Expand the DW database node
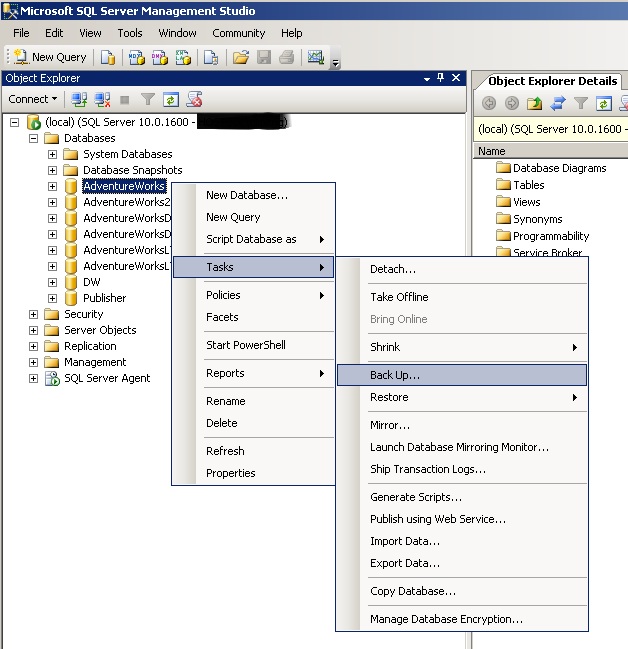The image size is (628, 649). 52,282
